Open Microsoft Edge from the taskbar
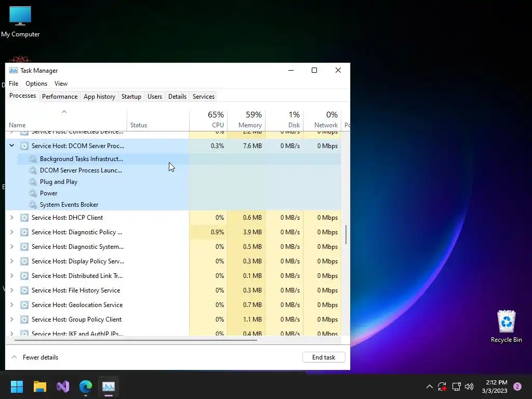 86,386
